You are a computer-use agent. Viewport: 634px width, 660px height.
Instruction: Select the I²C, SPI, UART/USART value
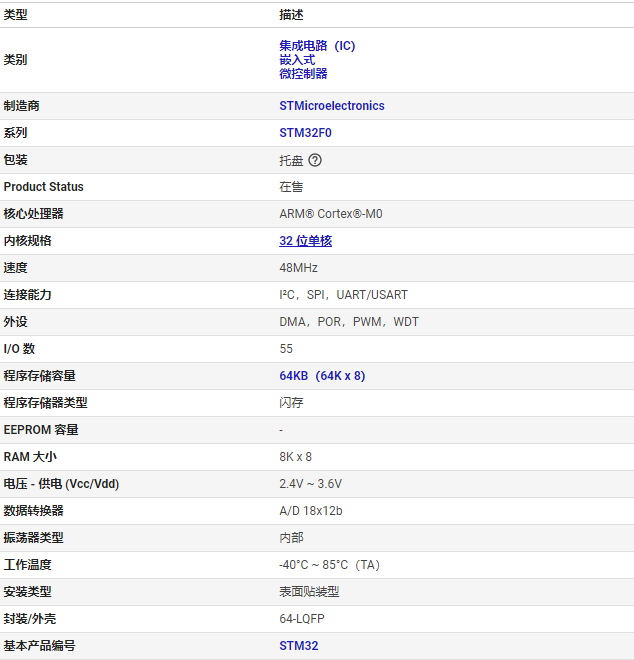344,295
